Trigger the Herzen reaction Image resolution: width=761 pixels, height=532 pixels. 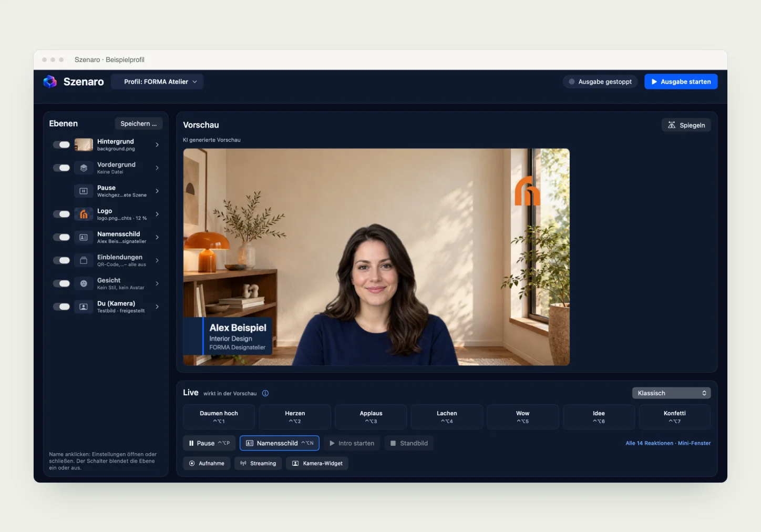(x=295, y=417)
